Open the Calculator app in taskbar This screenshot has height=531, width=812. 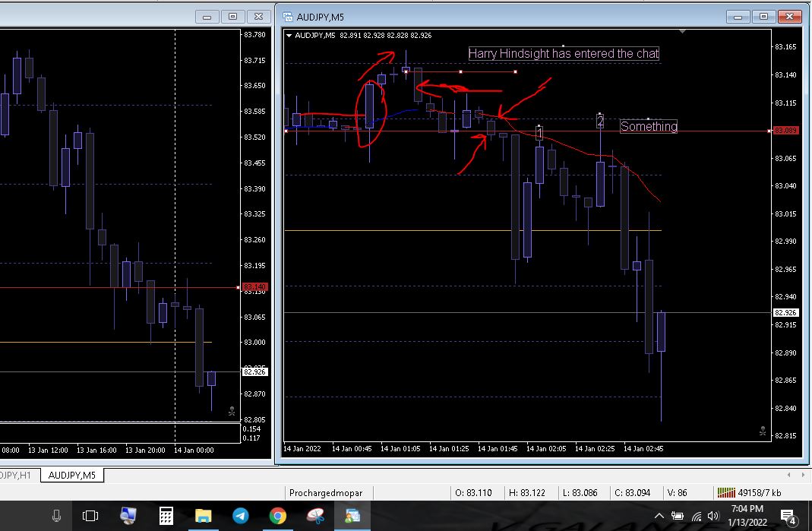coord(166,516)
